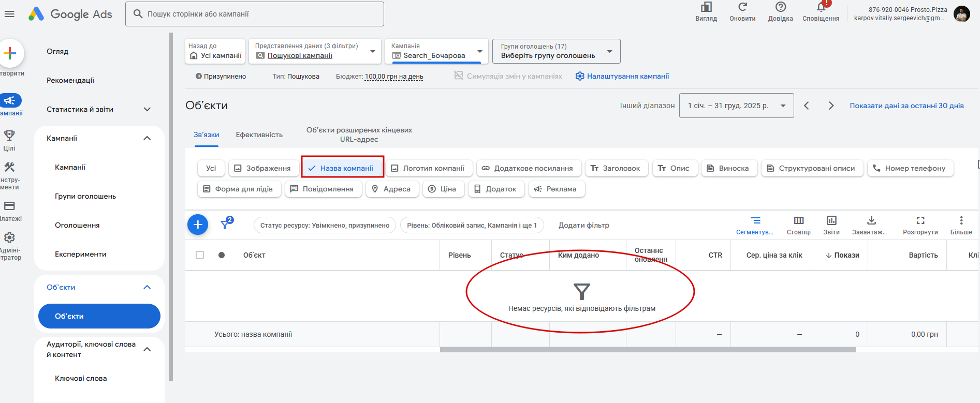
Task: Open the ad groups (Групи оголошень) dropdown
Action: click(556, 51)
